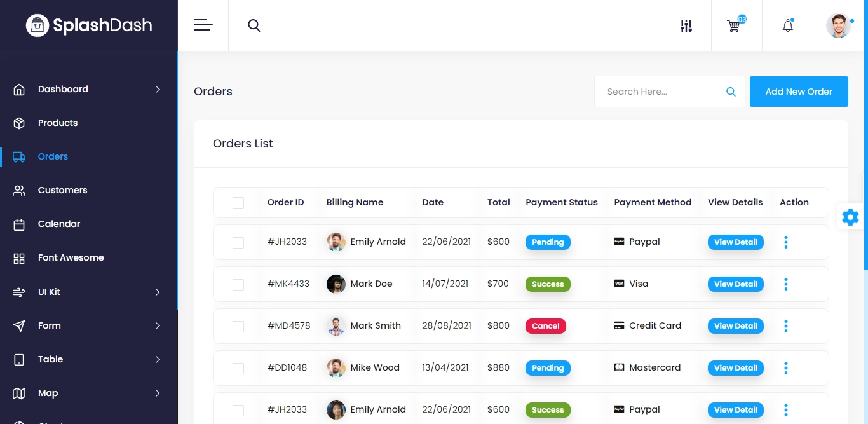Open the equalizer settings icon in header

[686, 26]
